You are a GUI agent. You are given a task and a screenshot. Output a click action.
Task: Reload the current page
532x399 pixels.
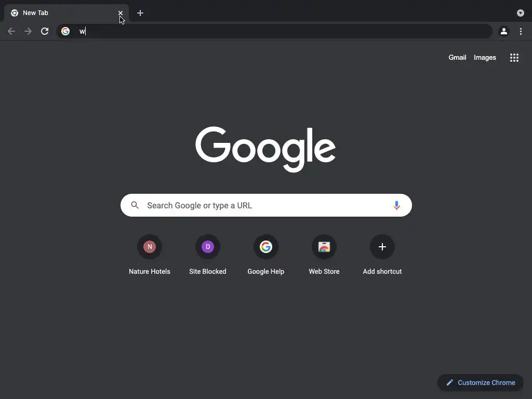pos(45,31)
